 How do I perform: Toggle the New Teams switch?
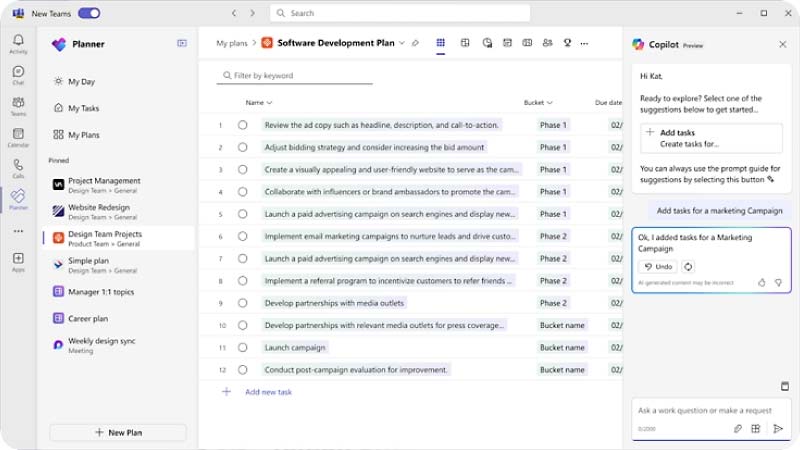pos(89,13)
